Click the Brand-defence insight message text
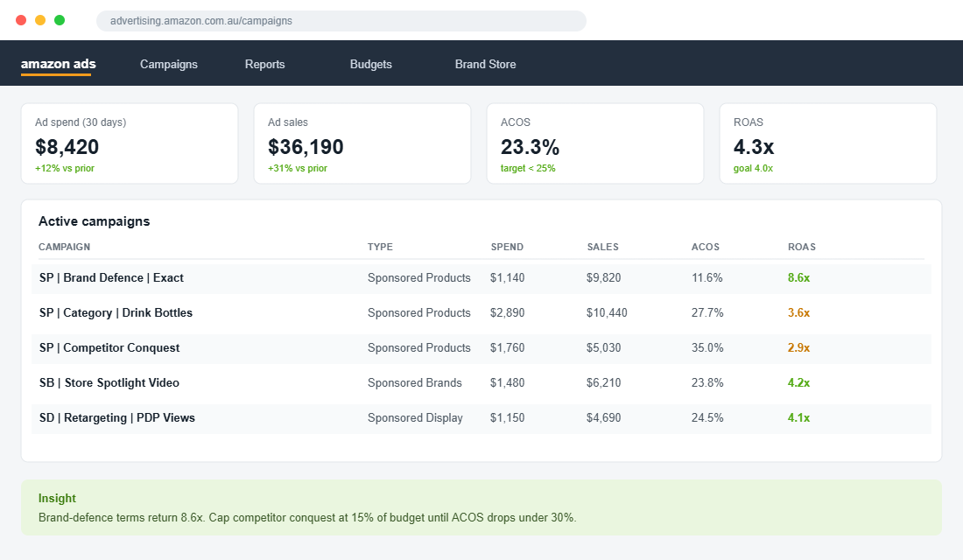This screenshot has height=560, width=963. coord(307,518)
